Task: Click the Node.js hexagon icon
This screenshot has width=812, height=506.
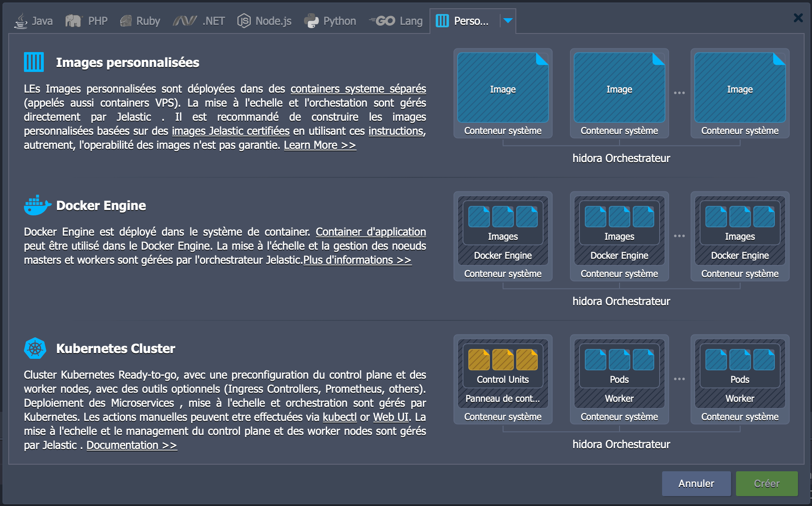Action: coord(244,21)
